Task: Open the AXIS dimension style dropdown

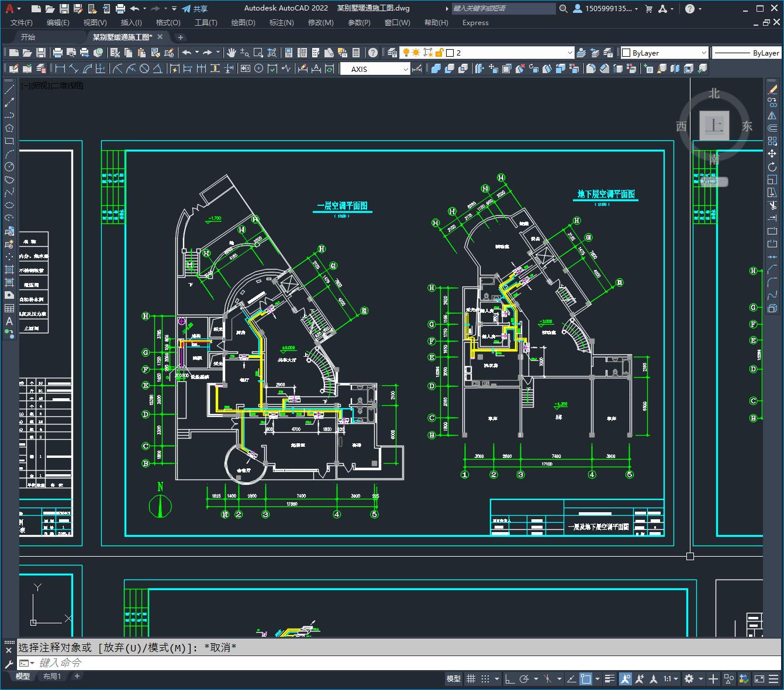Action: point(406,68)
